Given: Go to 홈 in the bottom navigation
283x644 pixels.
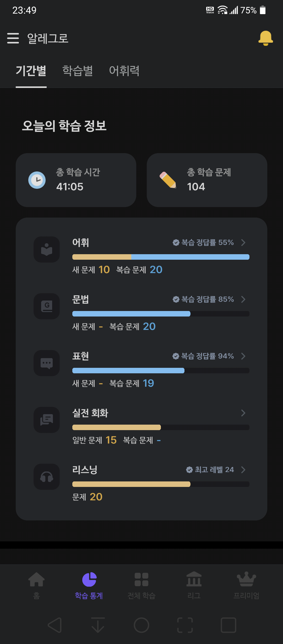Looking at the screenshot, I should tap(36, 586).
